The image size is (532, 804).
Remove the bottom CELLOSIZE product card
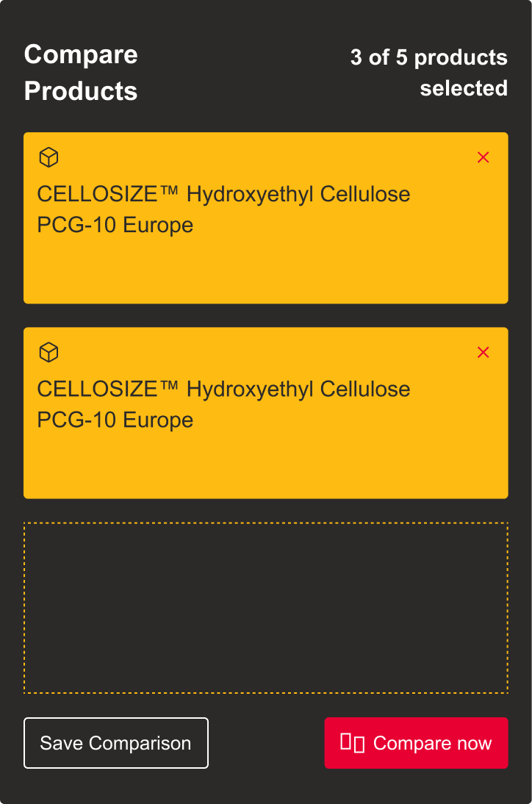pos(483,353)
